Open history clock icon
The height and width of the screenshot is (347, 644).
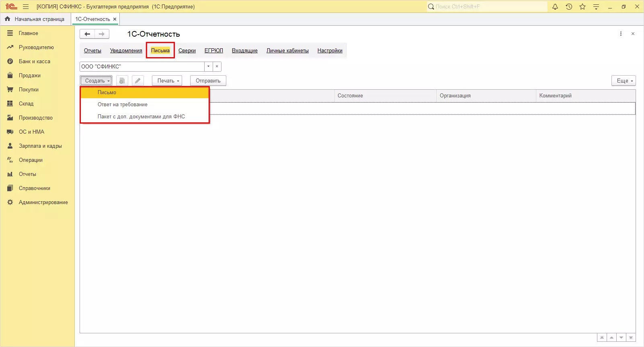pos(569,7)
